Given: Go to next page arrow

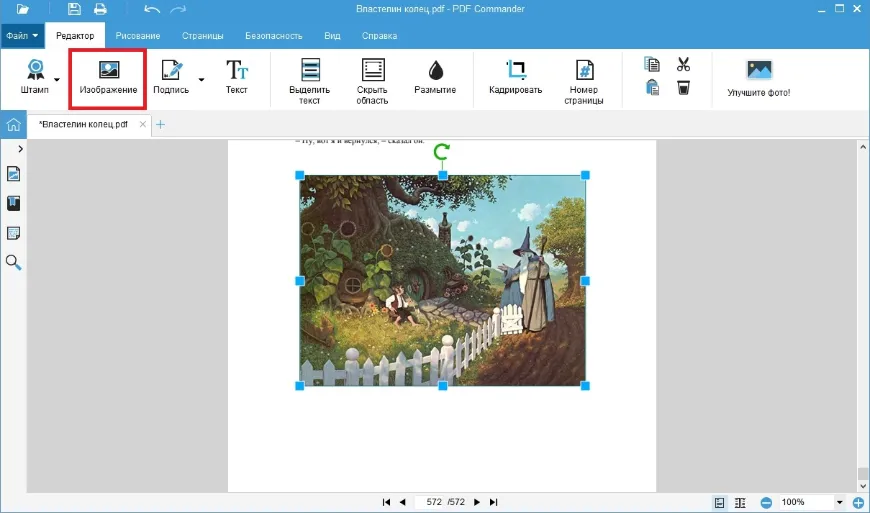Looking at the screenshot, I should pyautogui.click(x=477, y=502).
